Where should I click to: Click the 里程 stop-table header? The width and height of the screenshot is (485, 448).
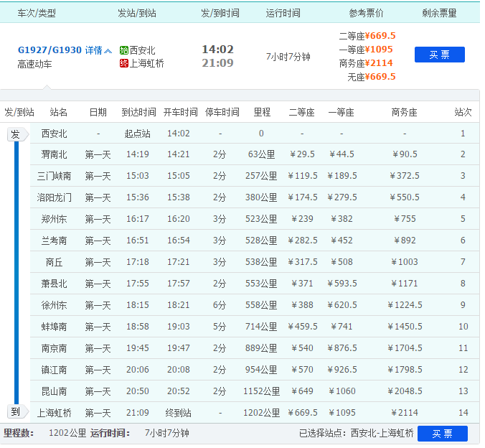[262, 112]
